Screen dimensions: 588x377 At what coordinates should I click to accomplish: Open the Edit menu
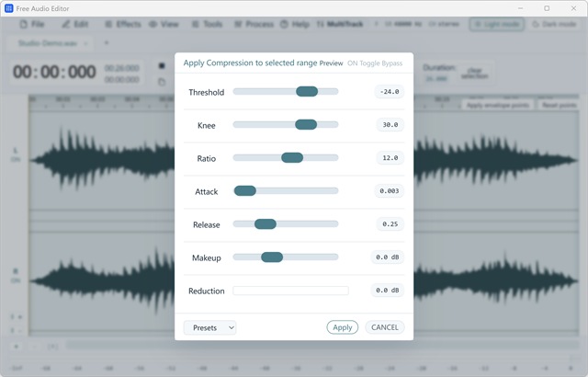(75, 25)
